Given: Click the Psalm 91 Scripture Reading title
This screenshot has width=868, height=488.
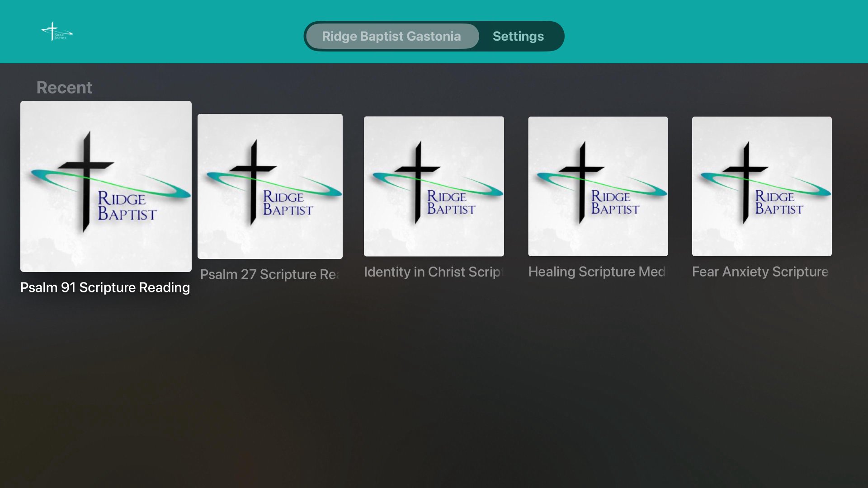Looking at the screenshot, I should (105, 287).
